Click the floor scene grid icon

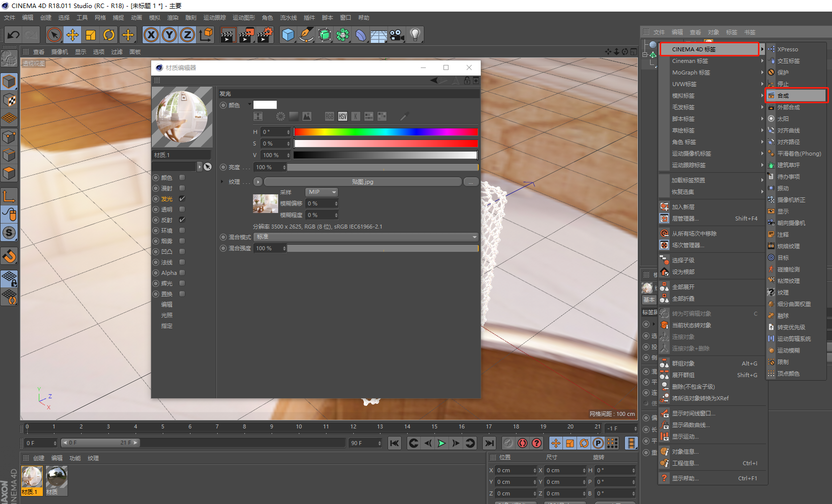(379, 35)
